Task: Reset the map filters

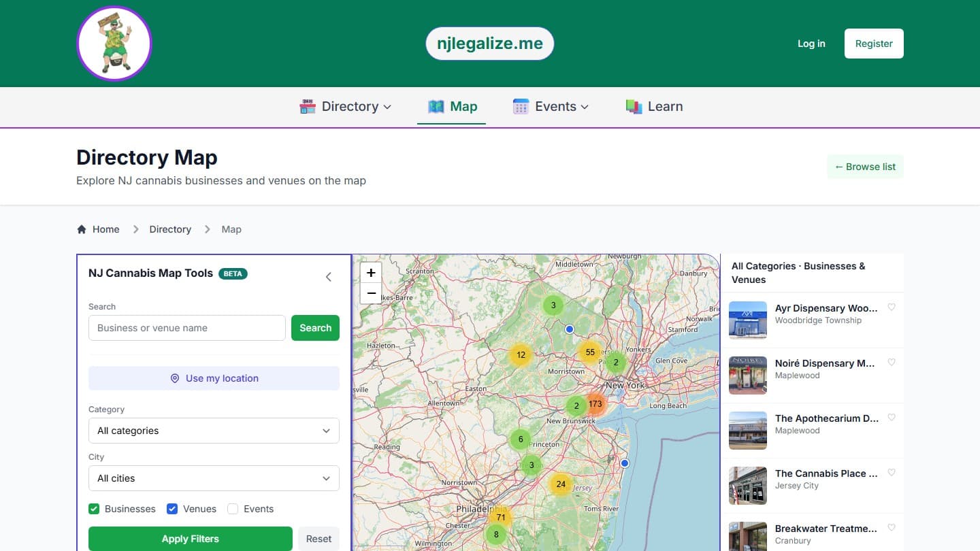Action: (x=318, y=539)
